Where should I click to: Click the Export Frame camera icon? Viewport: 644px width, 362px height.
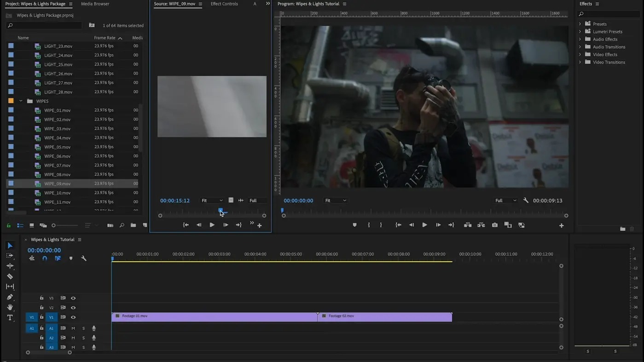click(x=494, y=225)
